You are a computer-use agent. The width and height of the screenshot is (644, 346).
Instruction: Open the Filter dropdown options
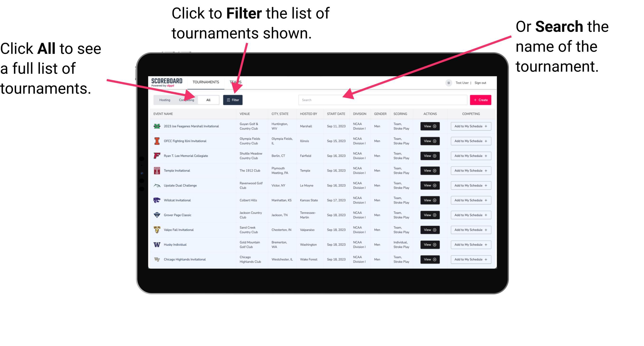pos(233,100)
